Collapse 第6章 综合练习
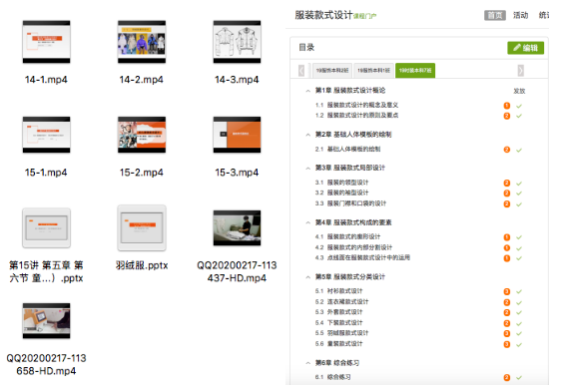 [x=307, y=363]
